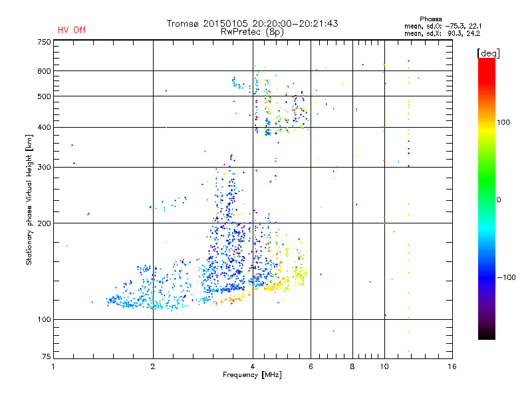Viewport: 532px width, 399px height.
Task: Click the colorbar tick label '100'
Action: [503, 122]
